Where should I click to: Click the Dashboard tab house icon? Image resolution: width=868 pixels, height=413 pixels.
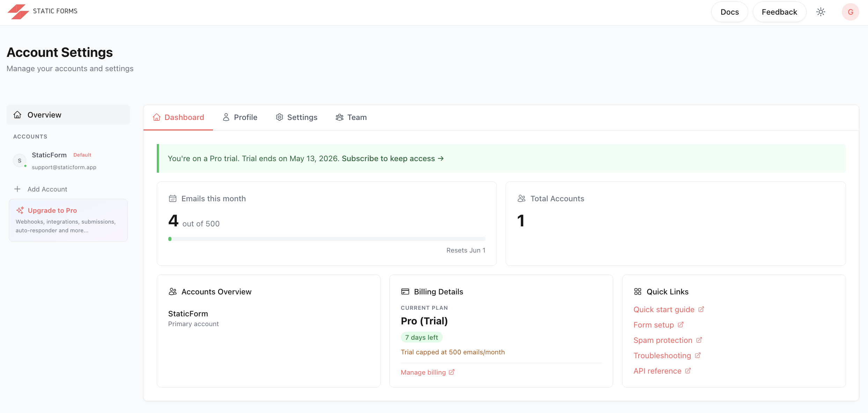[x=157, y=117]
